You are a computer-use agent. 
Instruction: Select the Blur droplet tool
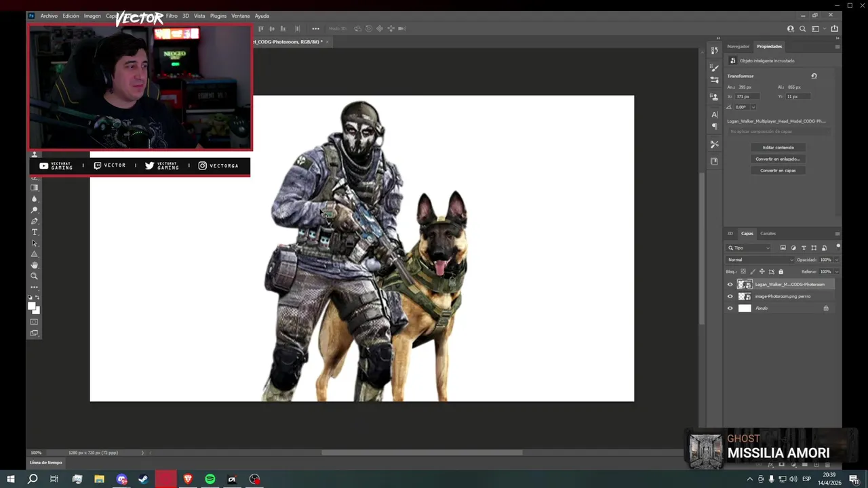35,199
